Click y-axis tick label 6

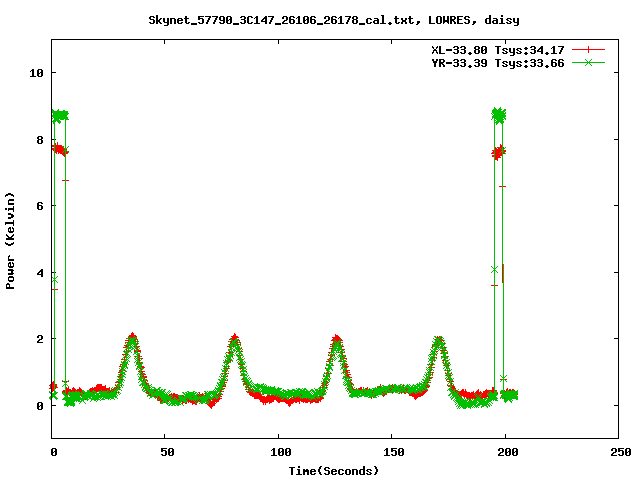point(40,206)
